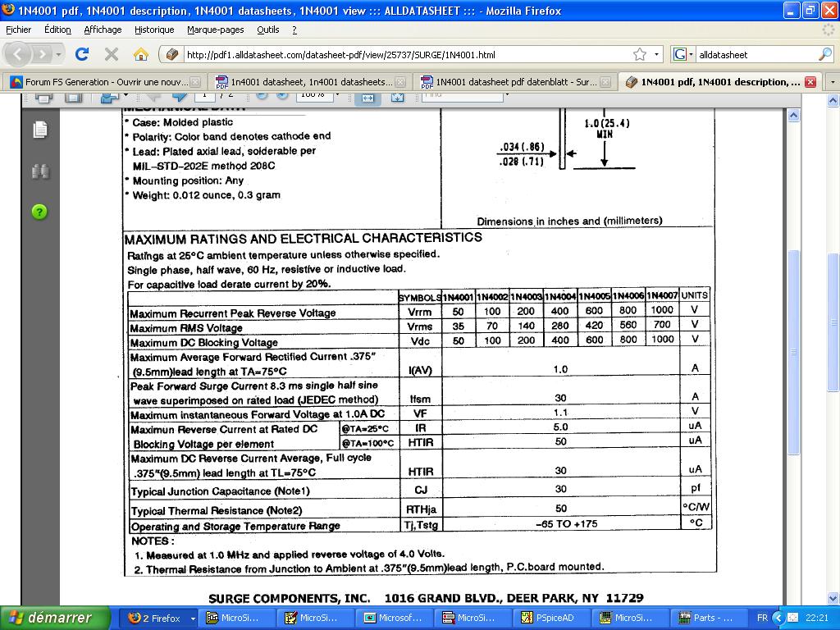The width and height of the screenshot is (840, 630).
Task: Click the 22:21 system clock
Action: tap(816, 619)
